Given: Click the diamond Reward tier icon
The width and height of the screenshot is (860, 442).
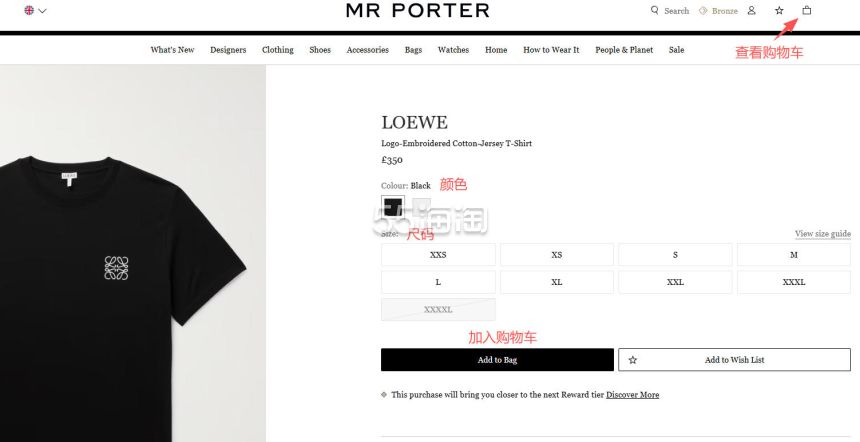Looking at the screenshot, I should tap(384, 394).
